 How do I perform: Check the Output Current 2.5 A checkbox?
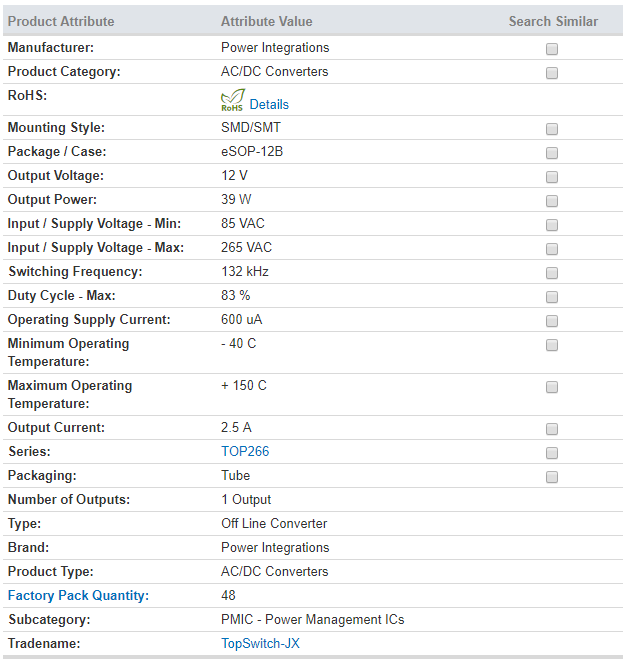pos(552,429)
